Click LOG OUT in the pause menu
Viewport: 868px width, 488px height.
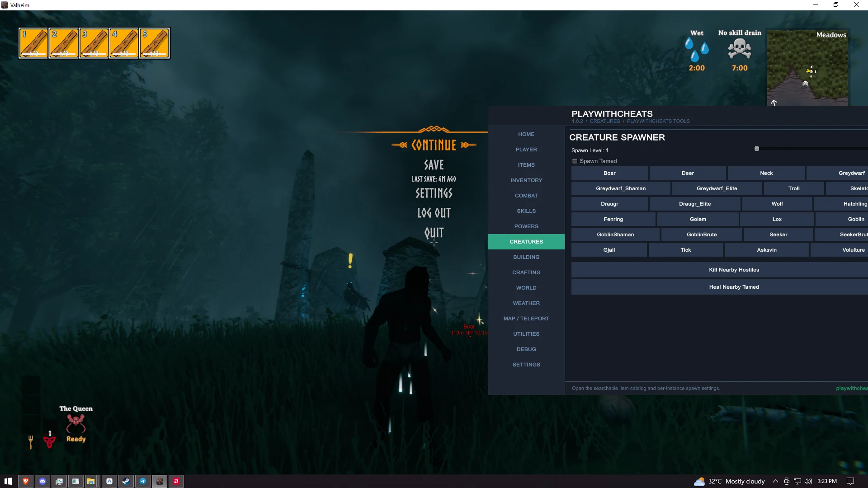(434, 213)
